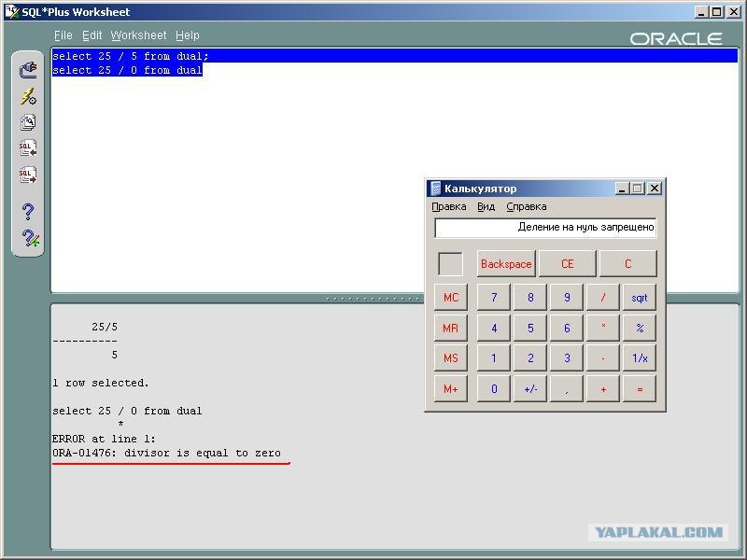Click the calculator memory indicator box
Viewport: 747px width, 560px height.
450,264
